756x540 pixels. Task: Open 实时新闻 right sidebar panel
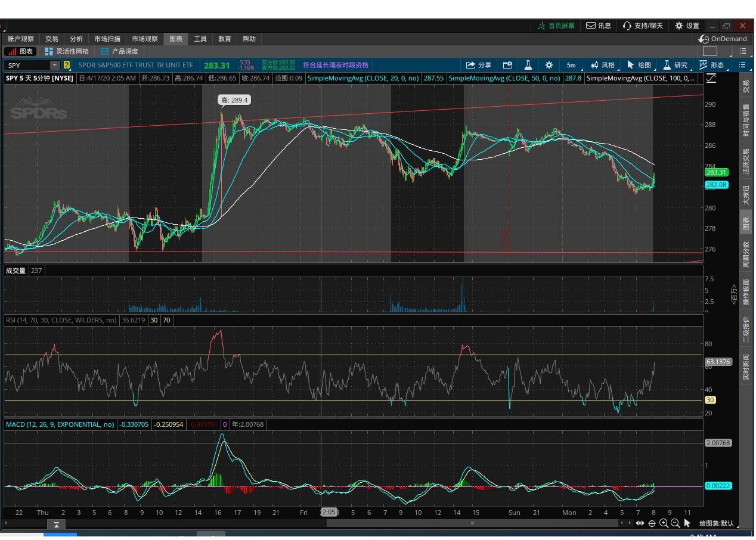[746, 367]
